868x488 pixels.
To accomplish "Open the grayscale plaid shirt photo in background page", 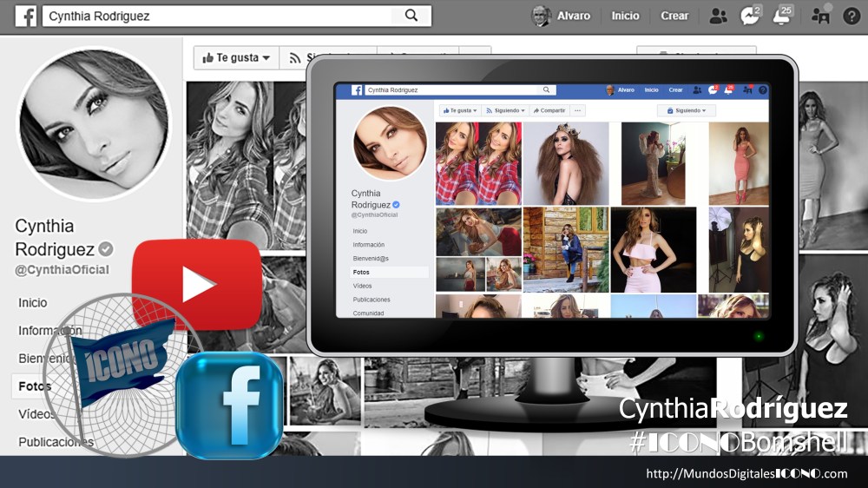I will tap(246, 165).
